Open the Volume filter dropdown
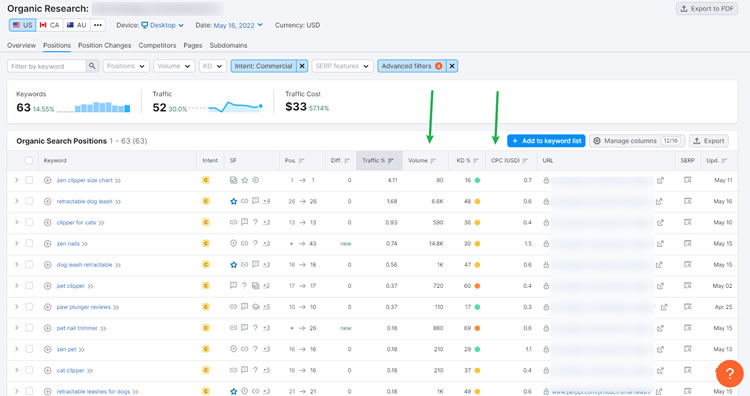 (x=174, y=66)
